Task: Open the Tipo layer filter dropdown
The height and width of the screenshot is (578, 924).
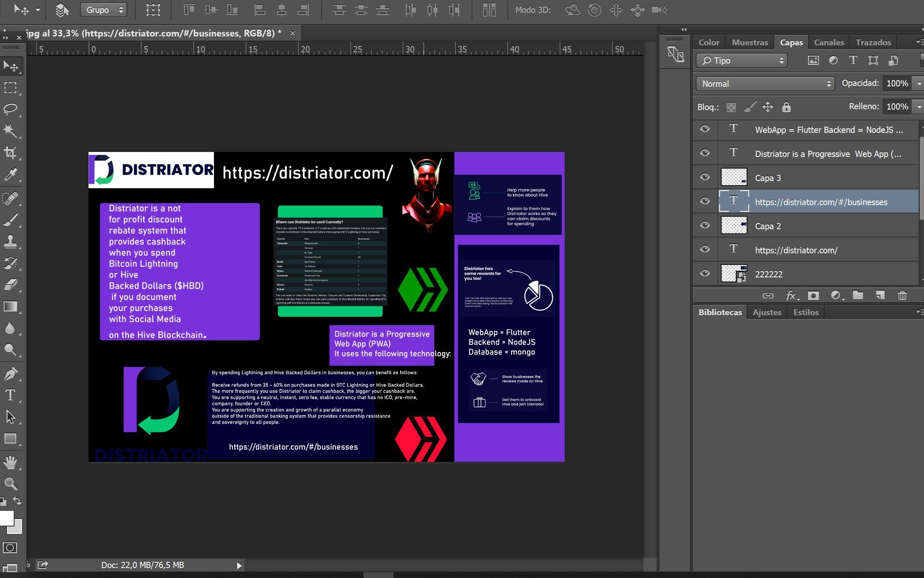Action: [x=742, y=61]
